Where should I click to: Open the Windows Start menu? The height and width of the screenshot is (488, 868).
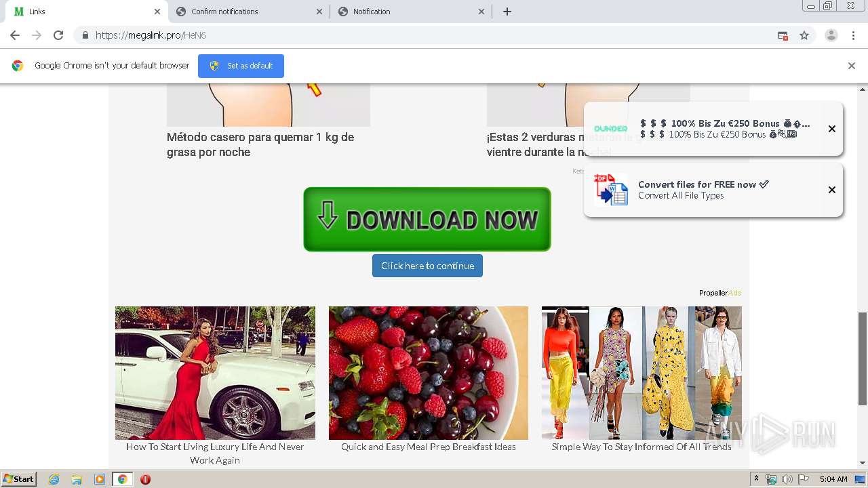[x=19, y=479]
